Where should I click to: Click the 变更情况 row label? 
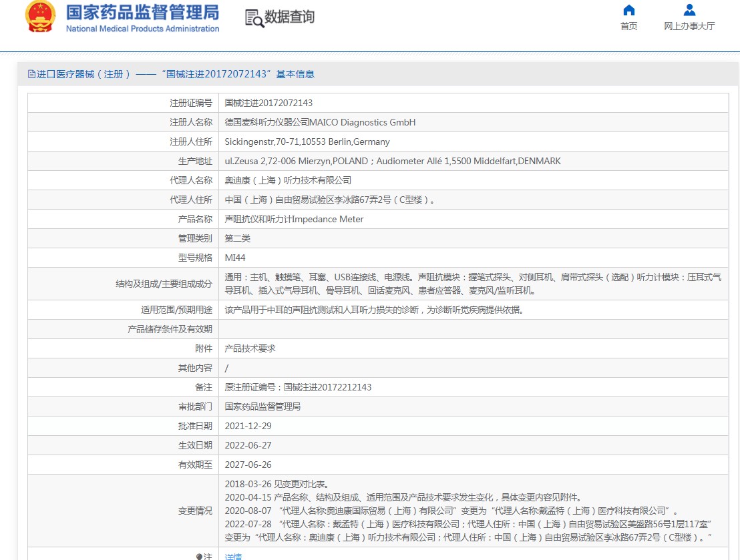(x=196, y=511)
